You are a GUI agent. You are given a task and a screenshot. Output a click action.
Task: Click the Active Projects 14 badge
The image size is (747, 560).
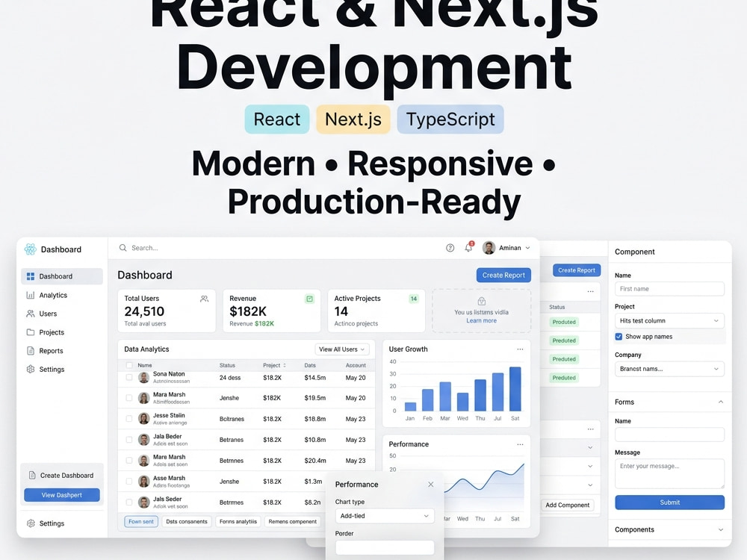[414, 299]
